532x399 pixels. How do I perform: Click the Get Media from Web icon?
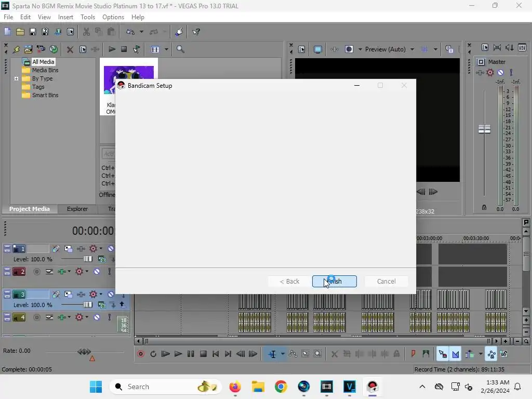coord(54,49)
